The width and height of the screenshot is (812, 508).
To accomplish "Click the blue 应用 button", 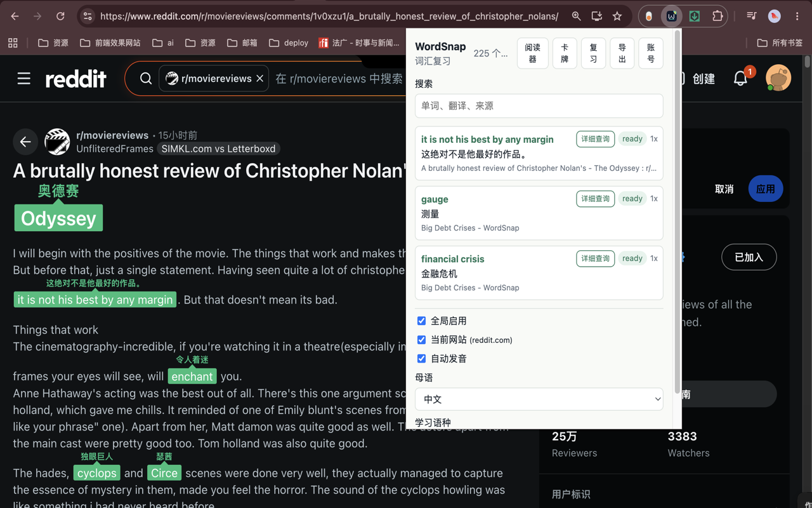I will (x=765, y=189).
